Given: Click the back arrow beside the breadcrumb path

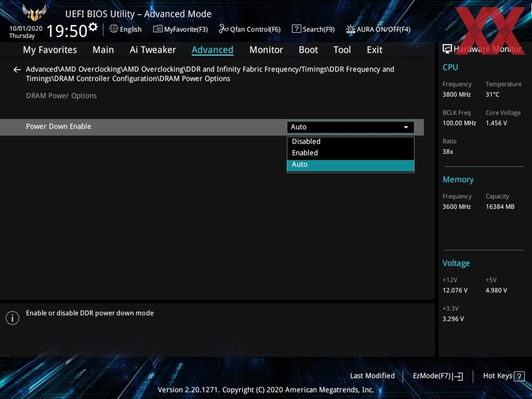Looking at the screenshot, I should (x=17, y=70).
